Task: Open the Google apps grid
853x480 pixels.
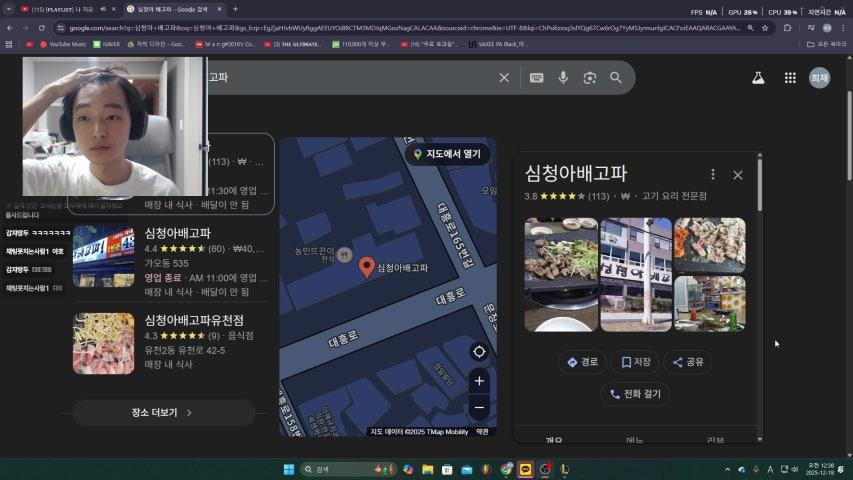Action: click(x=790, y=78)
